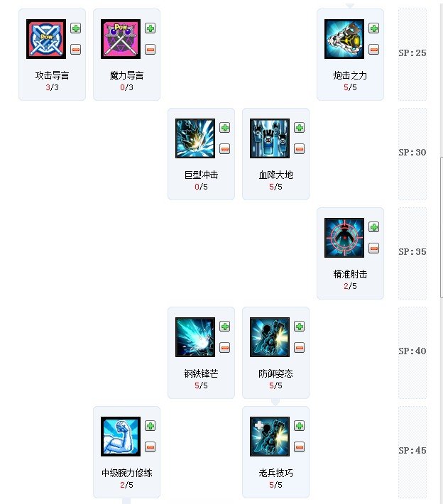The height and width of the screenshot is (504, 443).
Task: Click the vertical scrollbar on right edge
Action: (442, 228)
